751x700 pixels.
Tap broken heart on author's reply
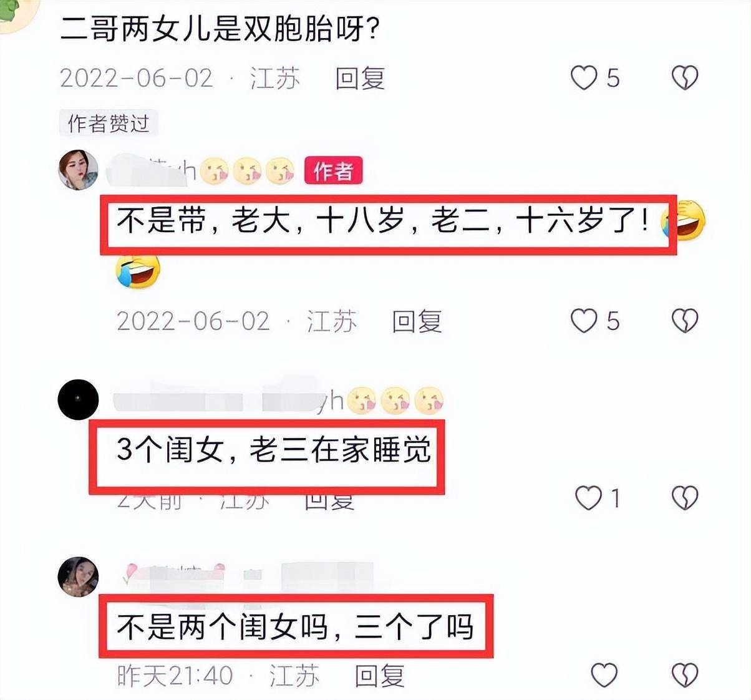click(x=684, y=321)
